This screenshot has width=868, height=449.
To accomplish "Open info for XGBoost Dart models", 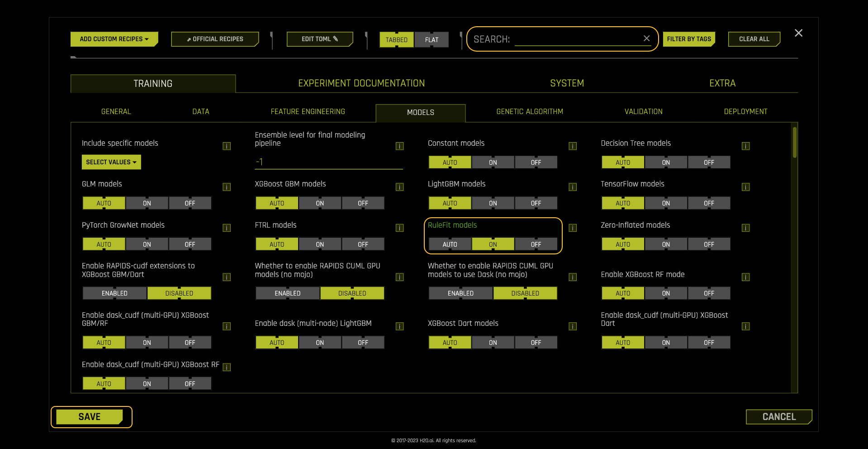I will 573,326.
